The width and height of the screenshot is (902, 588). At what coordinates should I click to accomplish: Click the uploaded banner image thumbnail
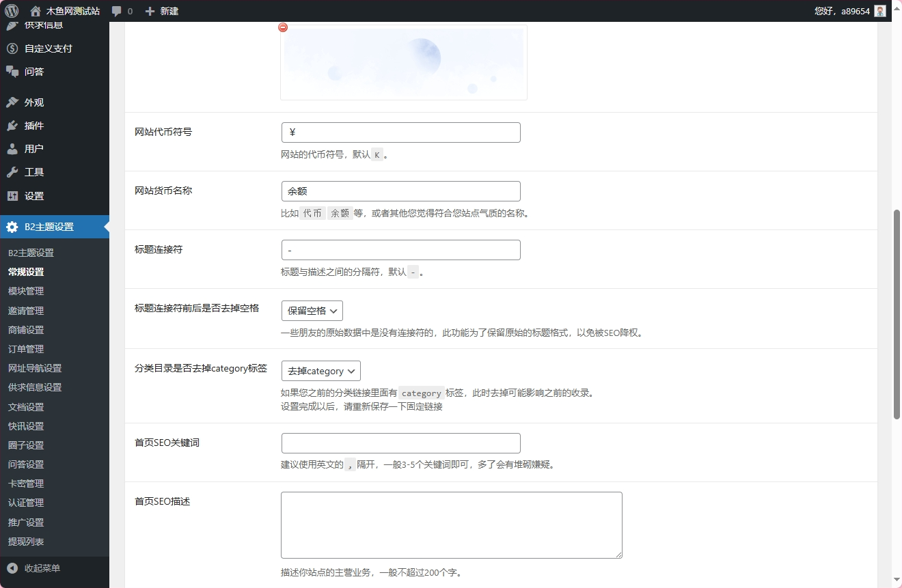404,63
